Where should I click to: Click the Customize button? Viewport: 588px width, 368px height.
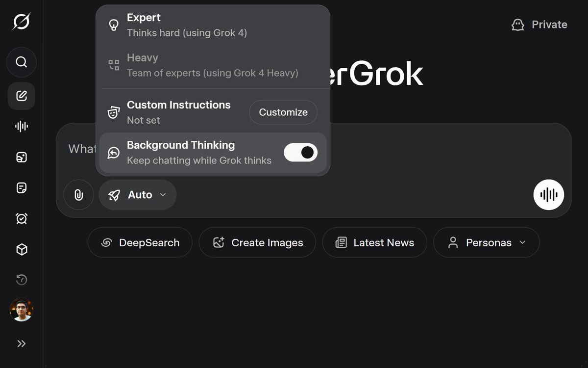(283, 112)
